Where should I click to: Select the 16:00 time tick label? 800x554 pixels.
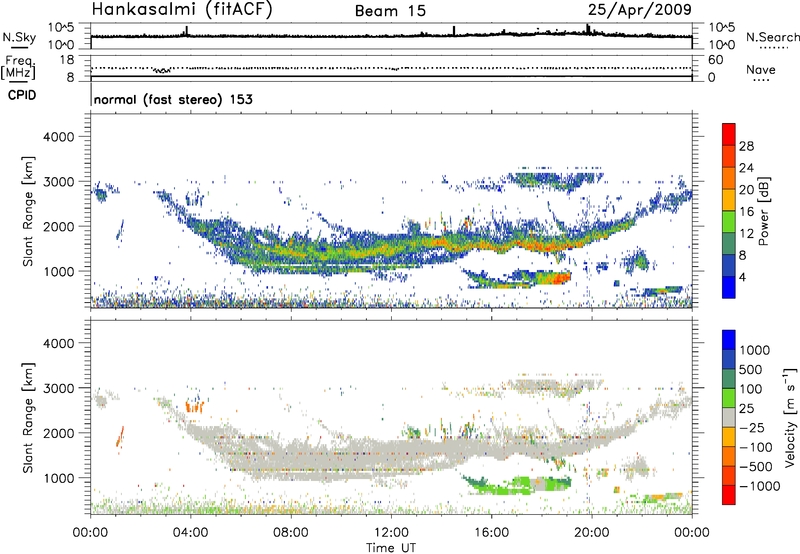coord(491,533)
